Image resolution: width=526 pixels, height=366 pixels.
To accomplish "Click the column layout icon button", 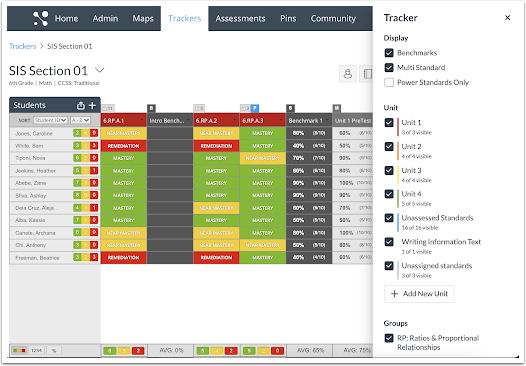I will [x=367, y=73].
